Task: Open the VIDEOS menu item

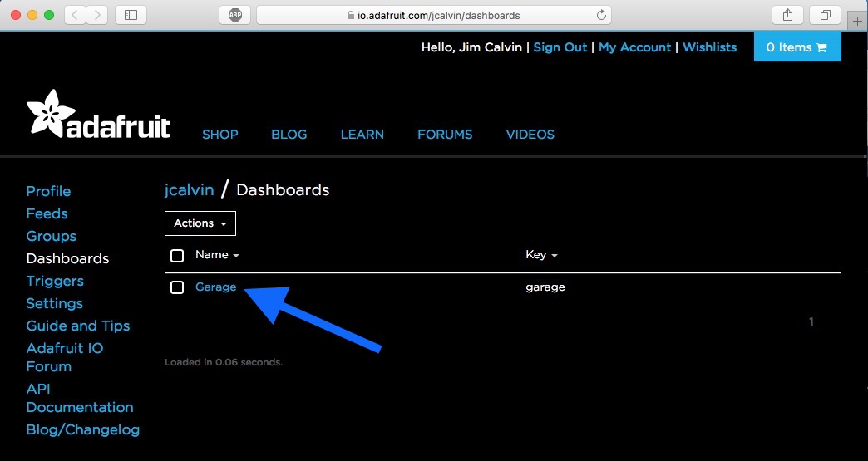Action: pyautogui.click(x=530, y=135)
